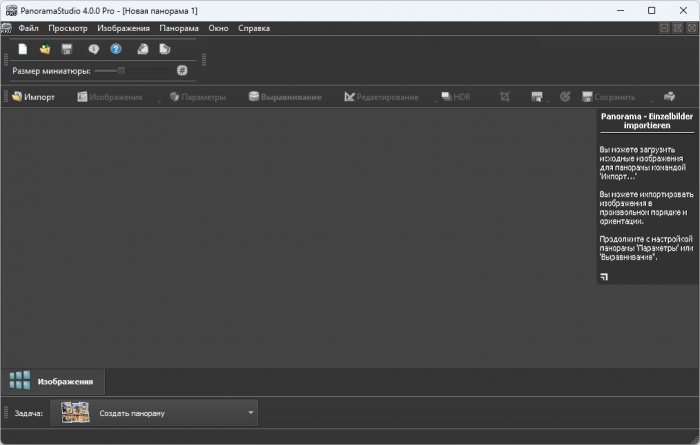Image resolution: width=700 pixels, height=445 pixels.
Task: Click the Выравнивание toolbar button
Action: click(285, 97)
